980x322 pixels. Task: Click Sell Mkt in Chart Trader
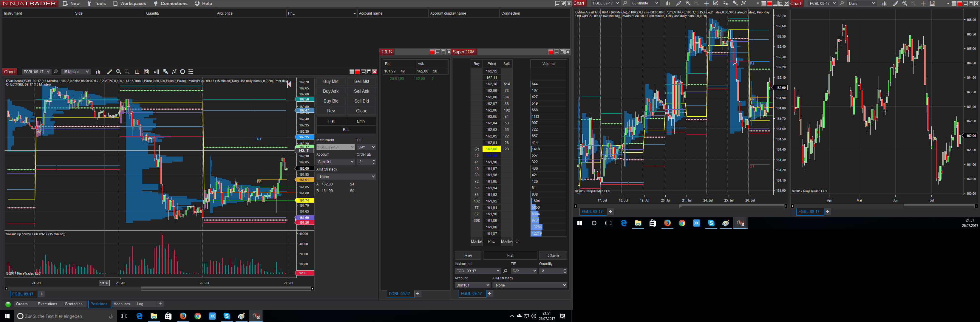coord(361,81)
